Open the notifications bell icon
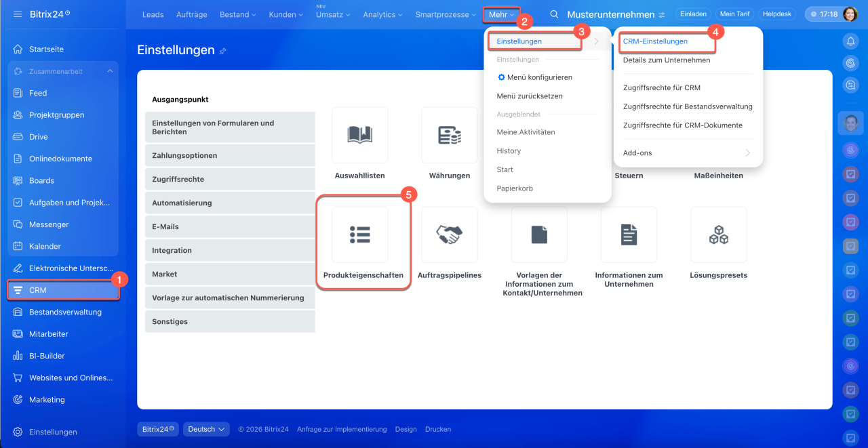 pyautogui.click(x=850, y=41)
